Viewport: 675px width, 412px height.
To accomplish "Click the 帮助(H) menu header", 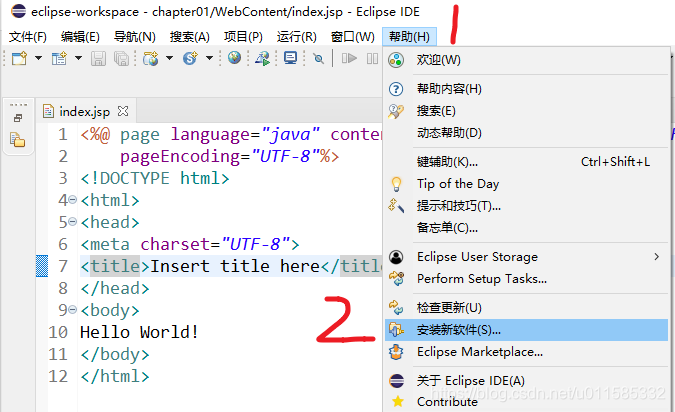I will tap(409, 37).
